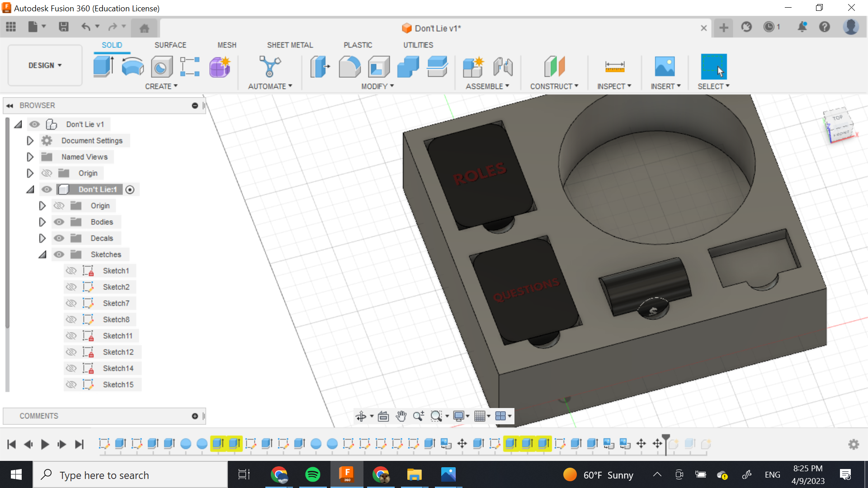Open the SHEET METAL tab
The image size is (868, 488).
(290, 45)
